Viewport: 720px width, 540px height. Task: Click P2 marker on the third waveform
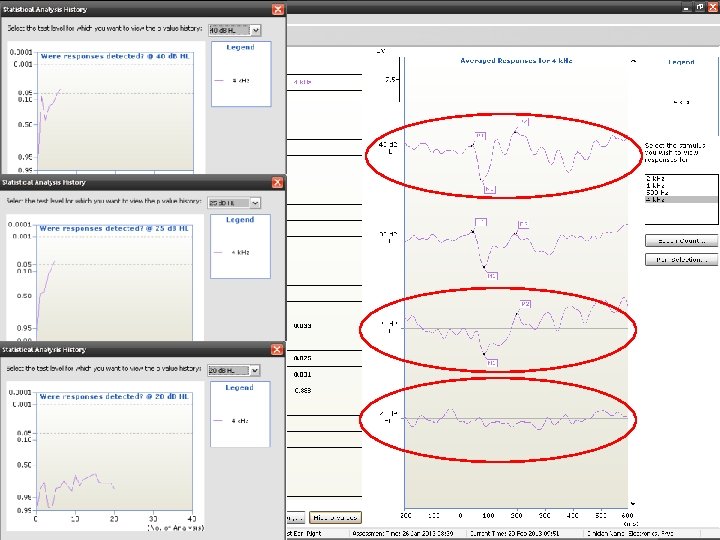(525, 304)
